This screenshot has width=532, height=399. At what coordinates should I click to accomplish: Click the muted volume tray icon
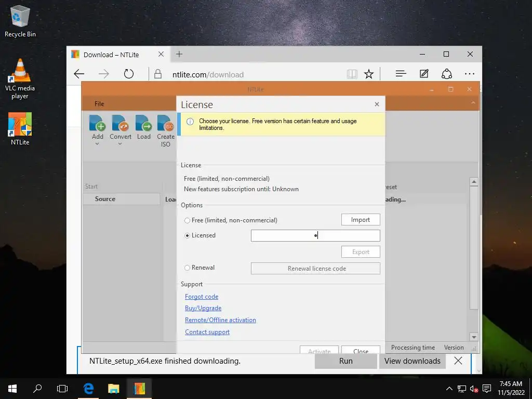474,389
